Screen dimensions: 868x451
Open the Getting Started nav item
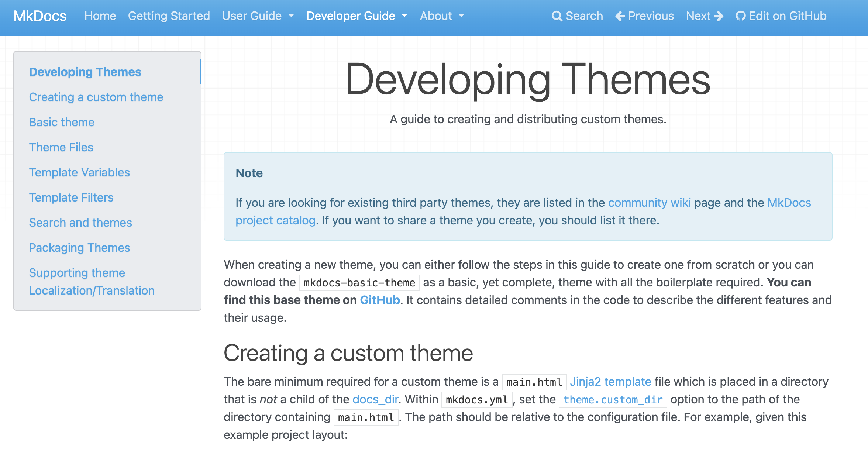click(169, 16)
